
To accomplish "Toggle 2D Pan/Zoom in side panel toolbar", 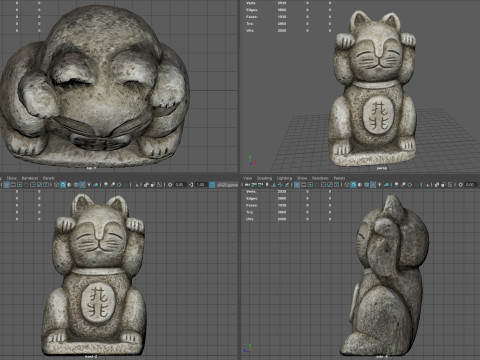I will [x=280, y=184].
